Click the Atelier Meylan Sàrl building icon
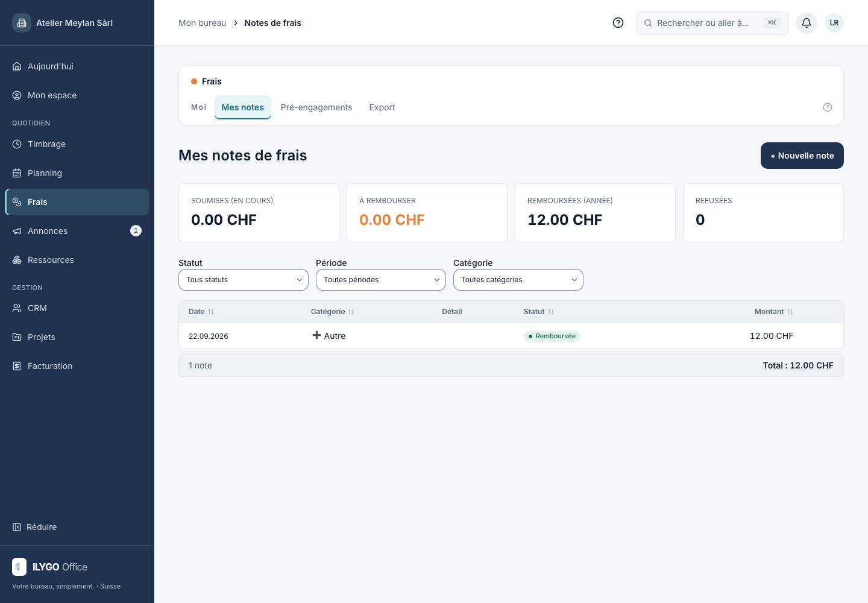This screenshot has height=603, width=868. [22, 23]
